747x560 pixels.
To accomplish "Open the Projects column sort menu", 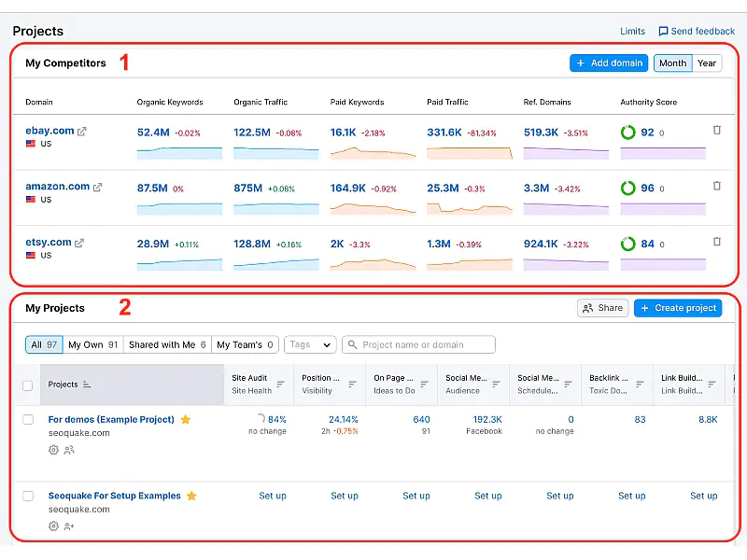I will [87, 385].
